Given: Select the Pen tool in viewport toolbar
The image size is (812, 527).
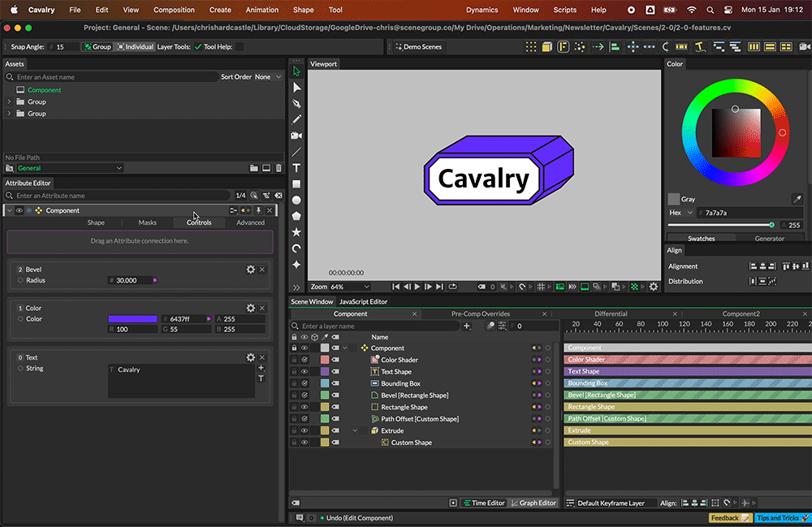Looking at the screenshot, I should coord(296,103).
